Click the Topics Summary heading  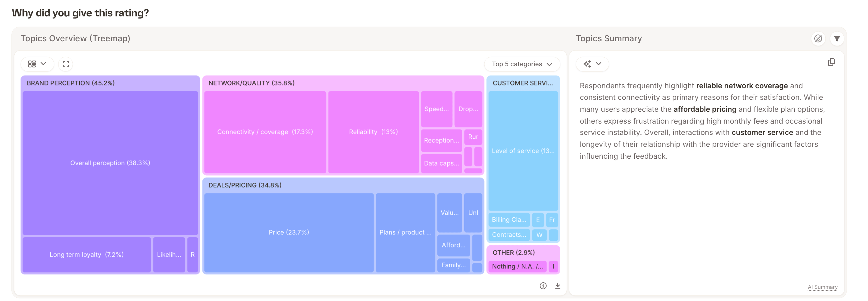point(608,38)
